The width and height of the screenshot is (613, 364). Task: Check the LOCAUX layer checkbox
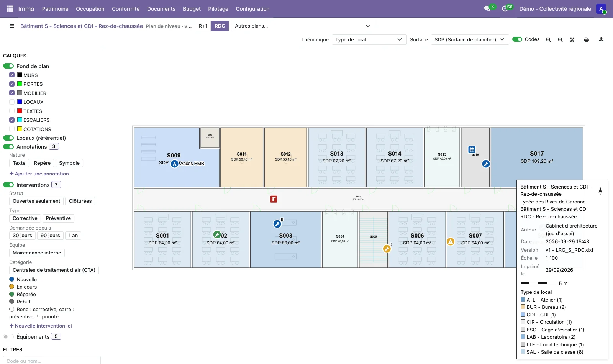(12, 102)
